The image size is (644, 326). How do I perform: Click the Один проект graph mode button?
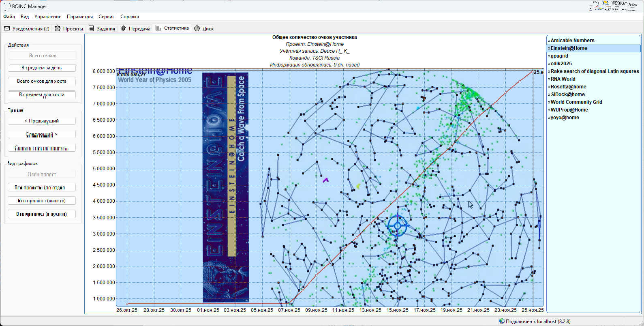(x=42, y=174)
